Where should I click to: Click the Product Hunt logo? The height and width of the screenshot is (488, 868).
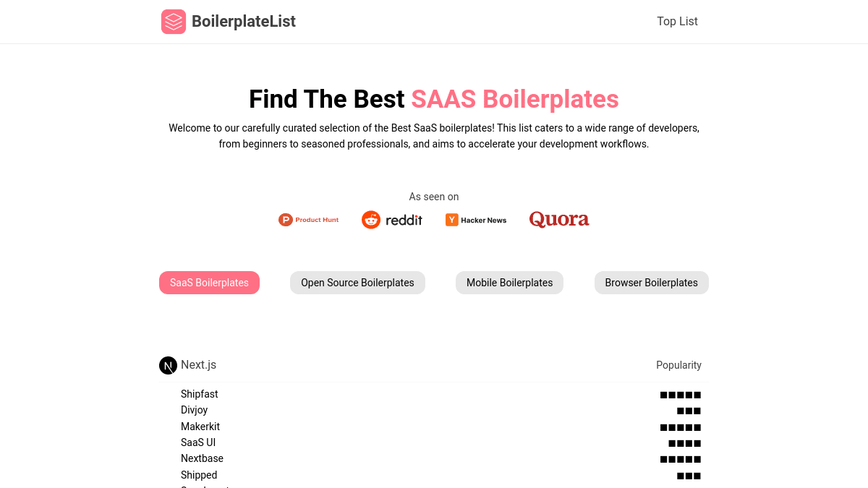coord(309,219)
